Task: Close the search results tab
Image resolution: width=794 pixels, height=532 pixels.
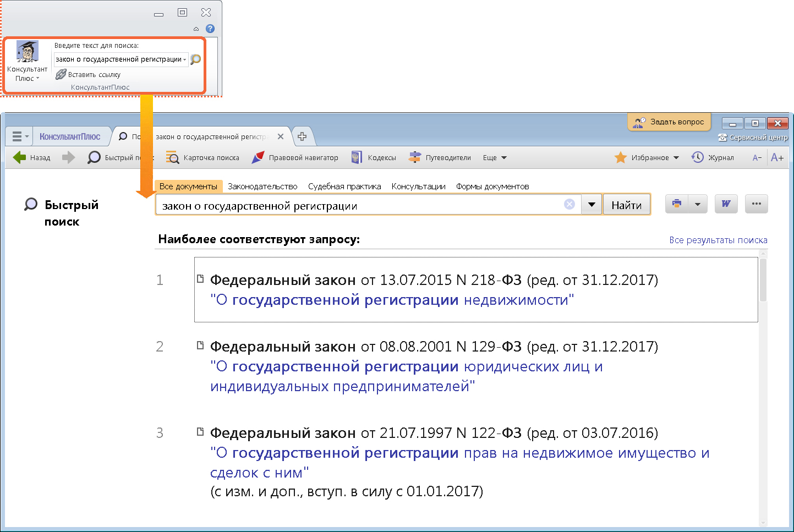Action: coord(281,136)
